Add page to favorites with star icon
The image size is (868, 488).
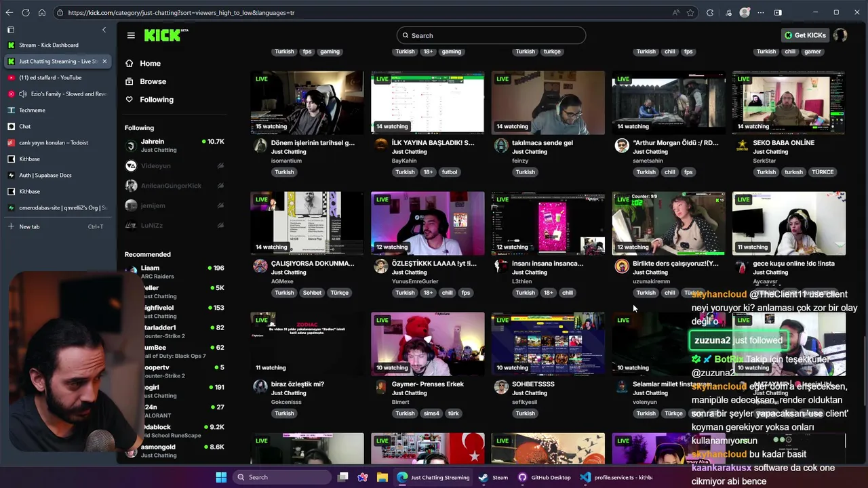pos(690,12)
